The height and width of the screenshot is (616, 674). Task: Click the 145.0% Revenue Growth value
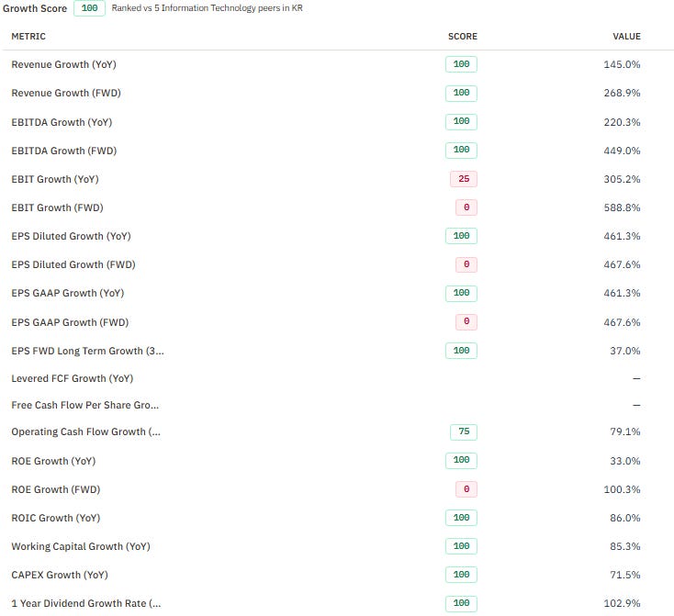[622, 64]
